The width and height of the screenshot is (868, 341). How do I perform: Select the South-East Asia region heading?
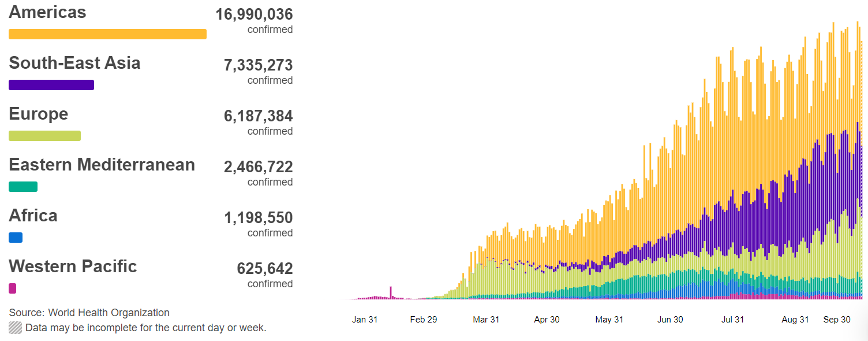[74, 63]
